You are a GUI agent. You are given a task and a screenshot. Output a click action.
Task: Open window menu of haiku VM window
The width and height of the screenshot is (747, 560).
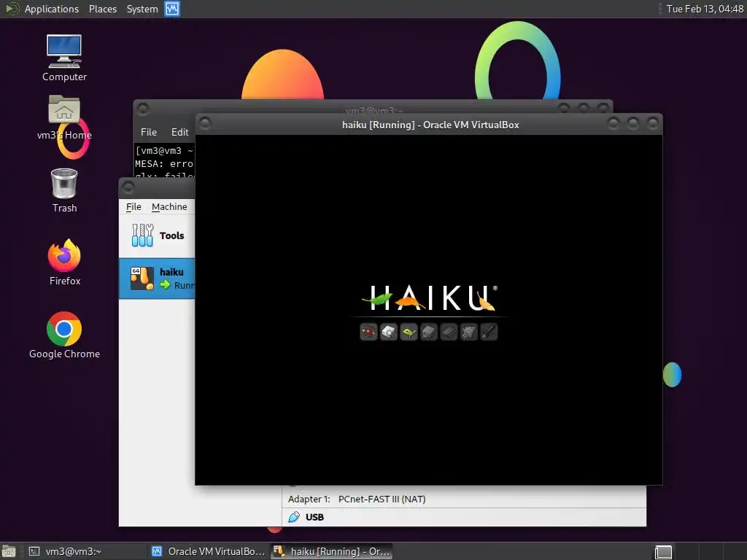point(205,124)
